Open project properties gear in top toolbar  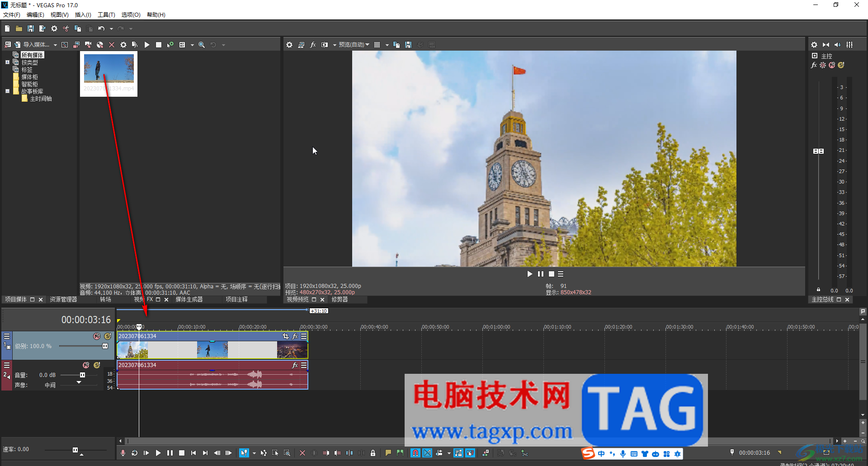tap(54, 28)
